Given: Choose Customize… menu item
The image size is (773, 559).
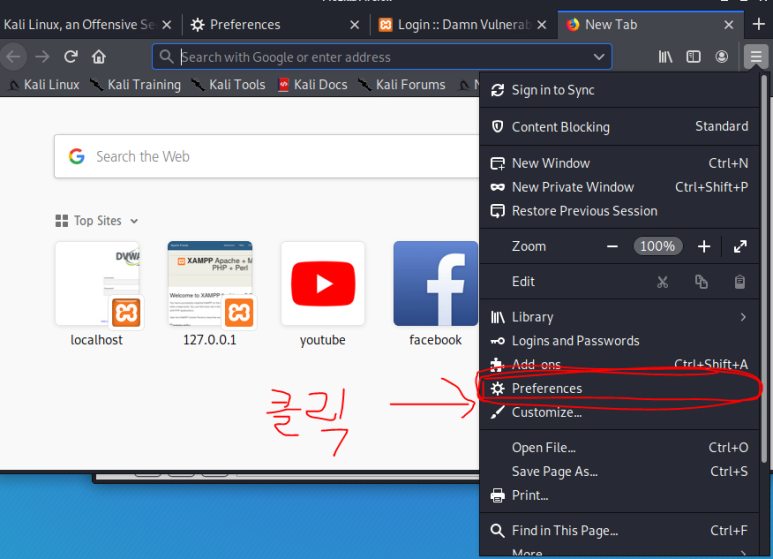Looking at the screenshot, I should pyautogui.click(x=619, y=412).
